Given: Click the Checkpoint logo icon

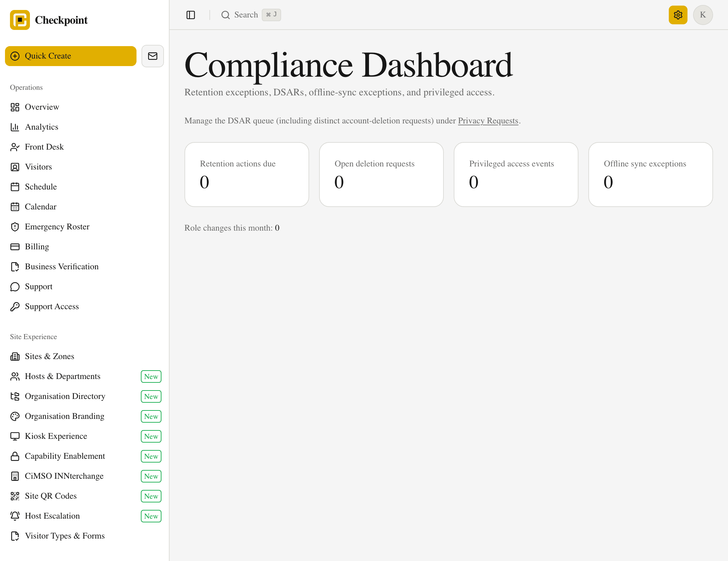Looking at the screenshot, I should click(x=20, y=20).
